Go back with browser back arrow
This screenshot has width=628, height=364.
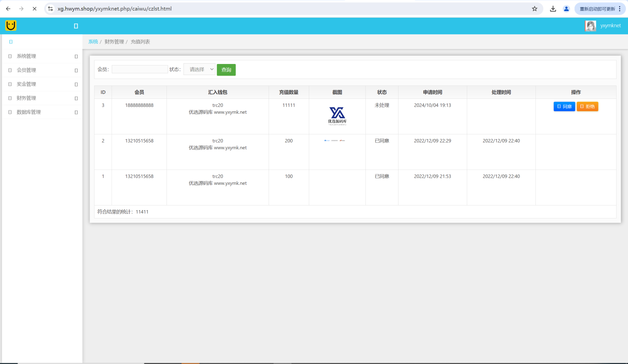coord(8,9)
